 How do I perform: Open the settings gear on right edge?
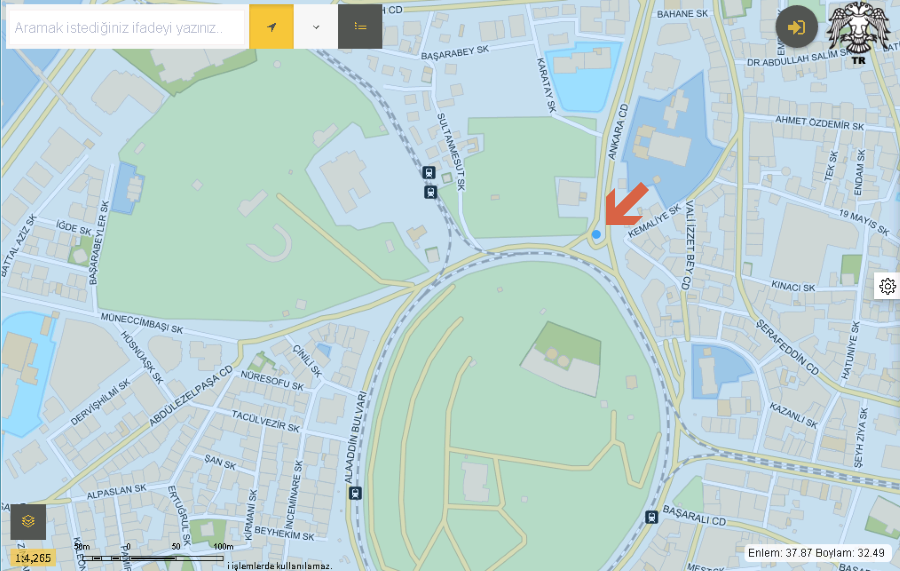[887, 286]
